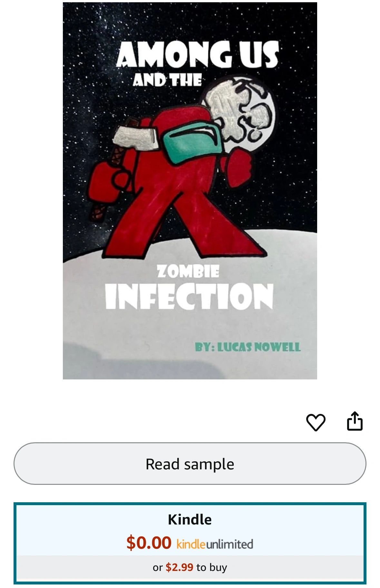380x588 pixels.
Task: Tap the Kindle heading label
Action: 190,520
